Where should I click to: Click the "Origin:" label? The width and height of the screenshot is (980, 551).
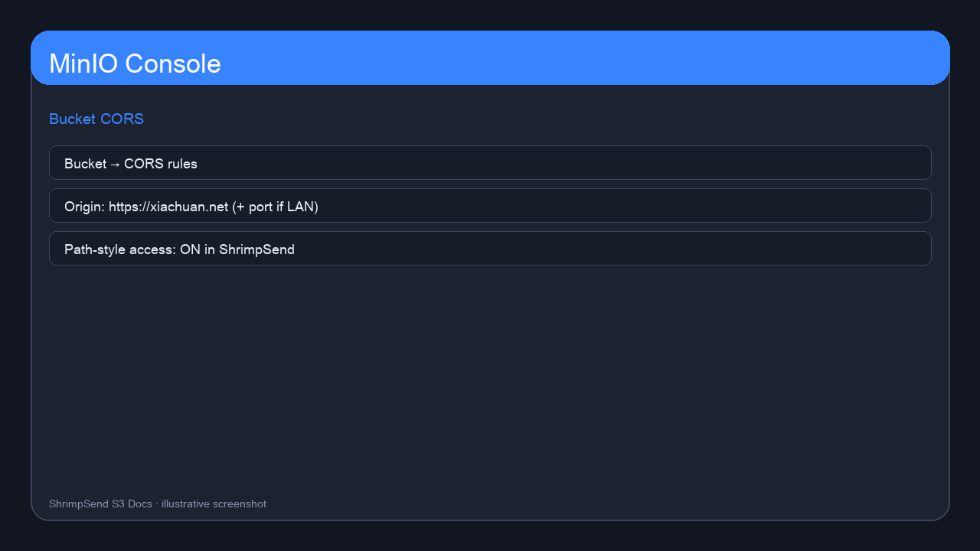[x=85, y=207]
